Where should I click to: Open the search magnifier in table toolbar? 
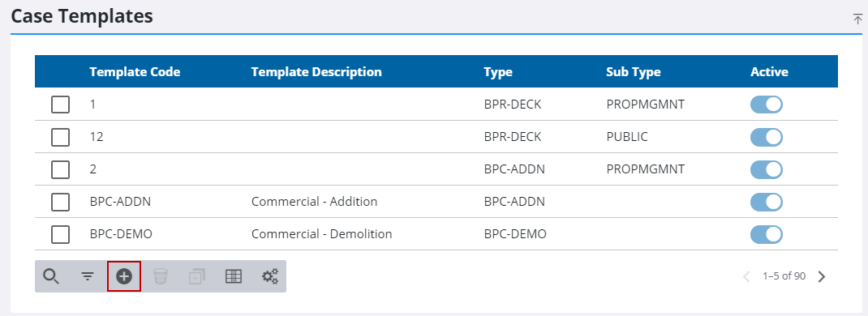point(51,276)
